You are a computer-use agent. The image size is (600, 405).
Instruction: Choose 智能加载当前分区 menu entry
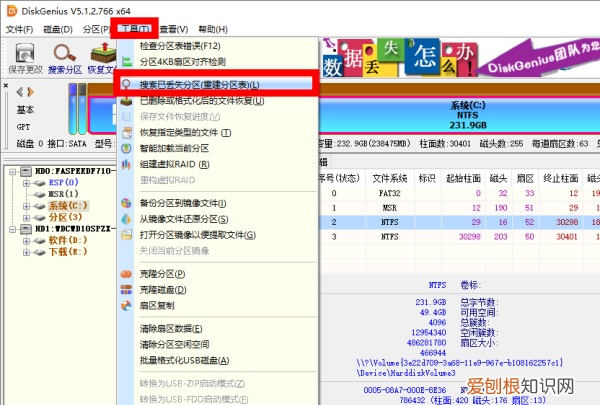(218, 148)
